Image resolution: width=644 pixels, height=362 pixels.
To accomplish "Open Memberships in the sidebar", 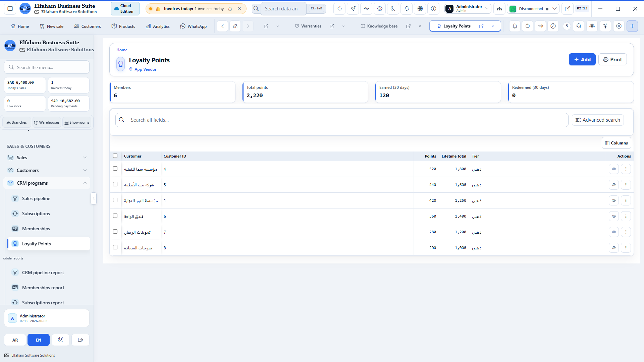I will click(49, 229).
